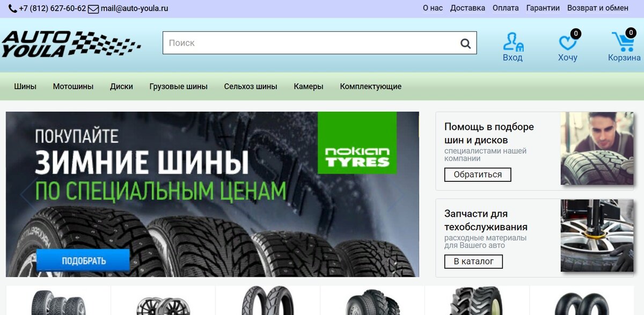Click the mail@auto-youla.ru email address
The image size is (644, 315).
click(x=135, y=9)
